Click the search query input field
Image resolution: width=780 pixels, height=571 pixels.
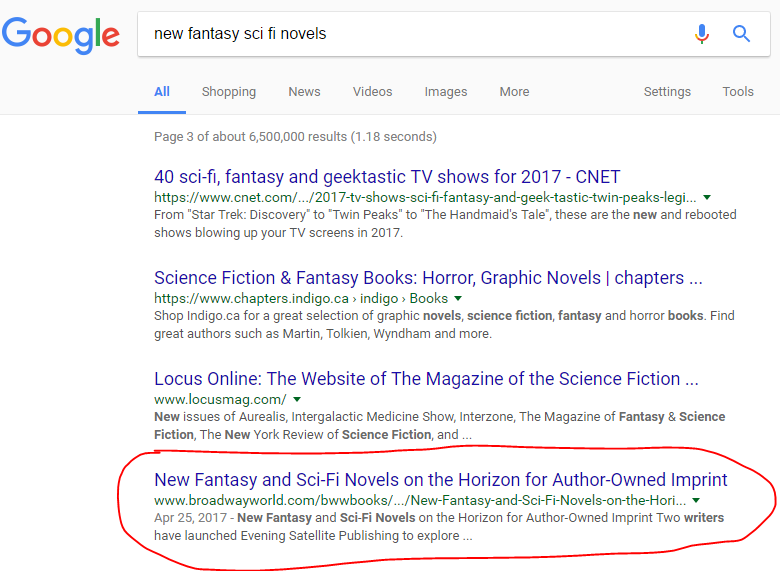coord(410,34)
